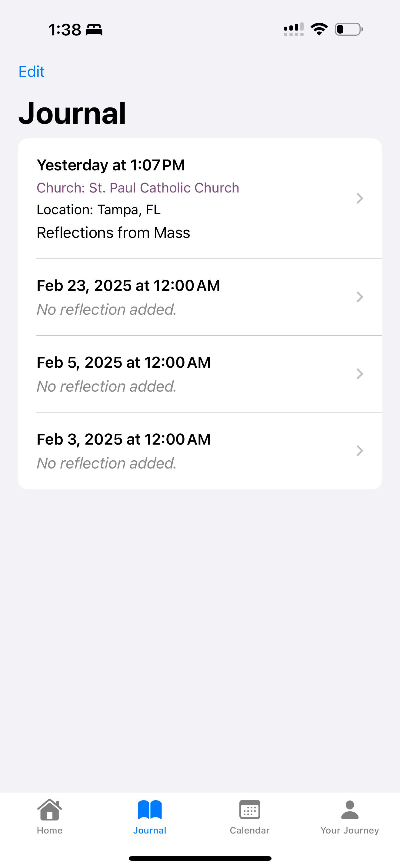
Task: Expand the Feb 3, 2025 entry chevron
Action: [359, 451]
